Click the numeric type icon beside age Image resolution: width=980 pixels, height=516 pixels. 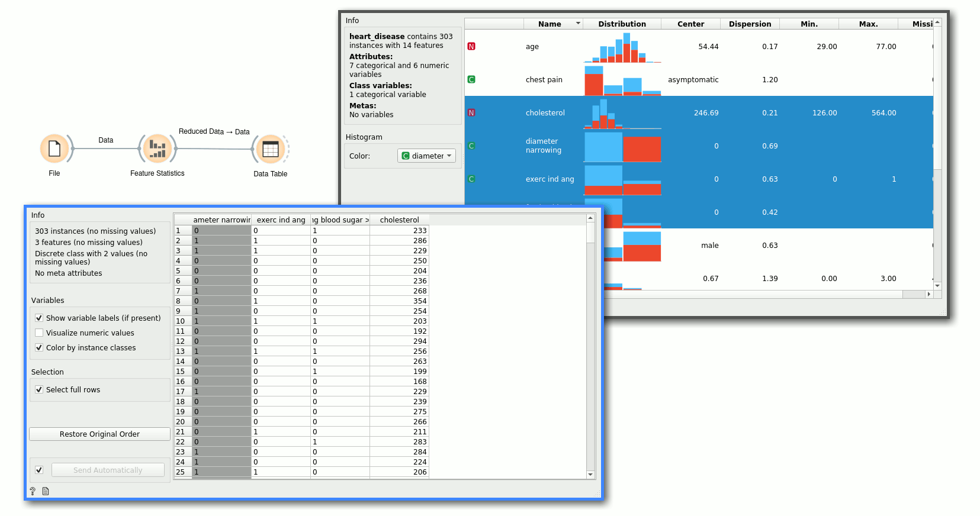(471, 47)
